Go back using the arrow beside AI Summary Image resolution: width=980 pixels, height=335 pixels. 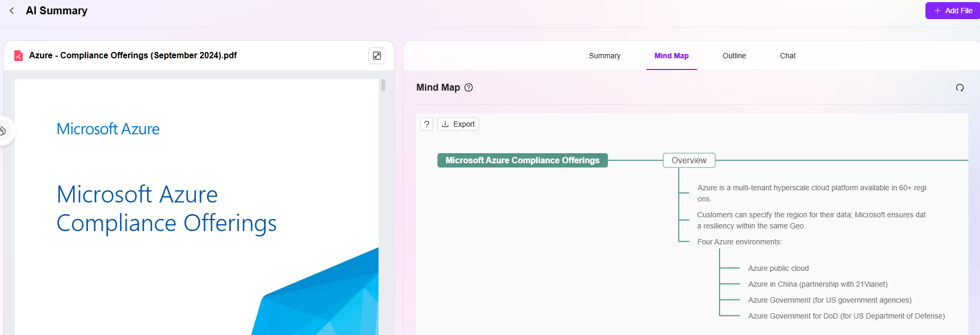click(x=12, y=11)
